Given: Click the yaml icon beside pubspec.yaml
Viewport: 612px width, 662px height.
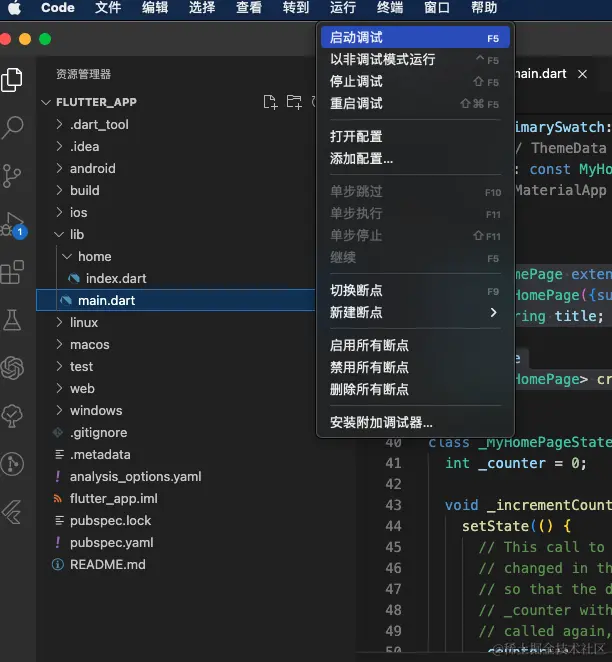Looking at the screenshot, I should 58,543.
